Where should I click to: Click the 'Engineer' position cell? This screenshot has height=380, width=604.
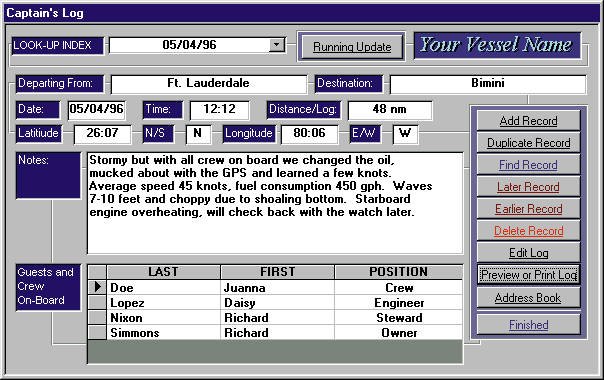[399, 303]
